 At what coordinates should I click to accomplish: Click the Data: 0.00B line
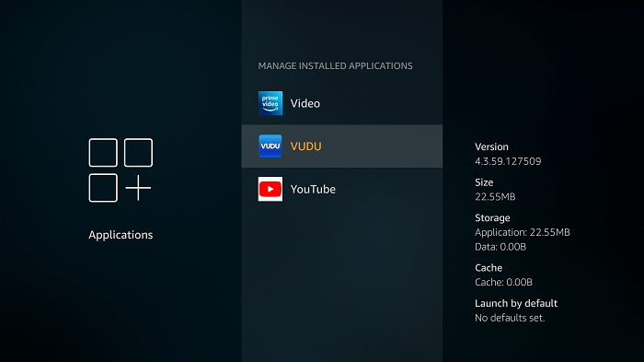pos(500,247)
